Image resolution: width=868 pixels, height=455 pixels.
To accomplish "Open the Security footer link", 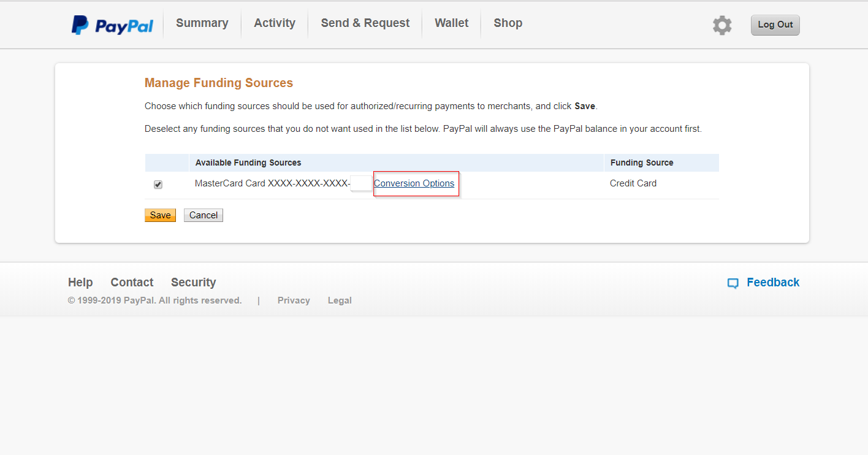I will [194, 282].
